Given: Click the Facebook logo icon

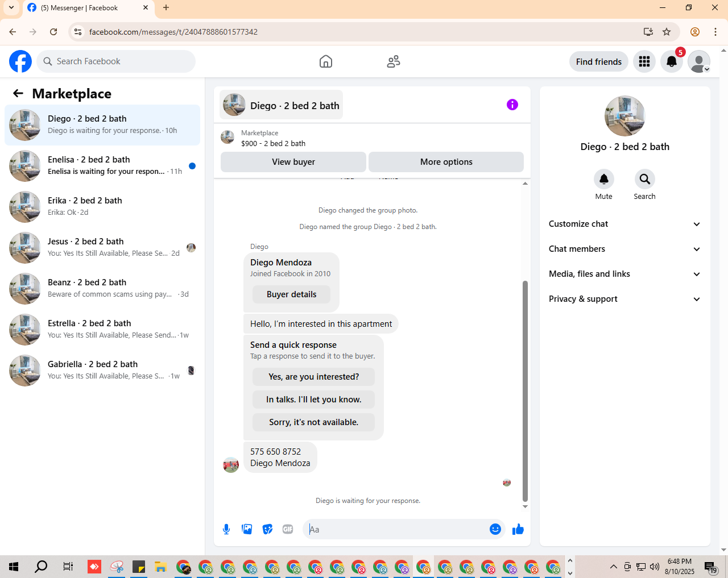Looking at the screenshot, I should tap(20, 61).
